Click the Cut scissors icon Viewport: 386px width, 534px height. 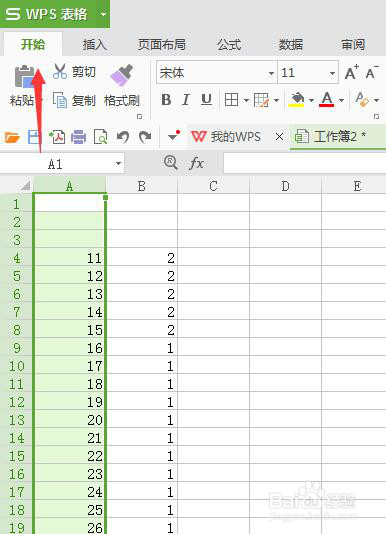pyautogui.click(x=60, y=71)
